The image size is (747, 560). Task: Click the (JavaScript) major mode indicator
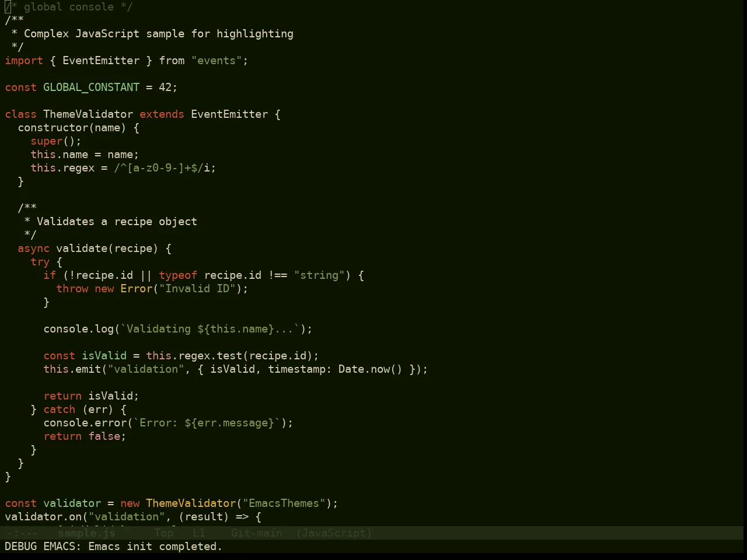[333, 533]
